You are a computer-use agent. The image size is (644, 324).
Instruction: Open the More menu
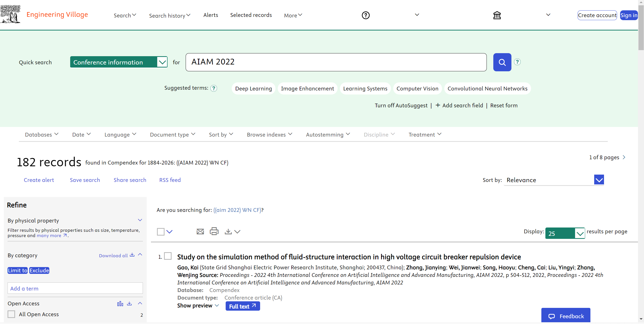[293, 15]
